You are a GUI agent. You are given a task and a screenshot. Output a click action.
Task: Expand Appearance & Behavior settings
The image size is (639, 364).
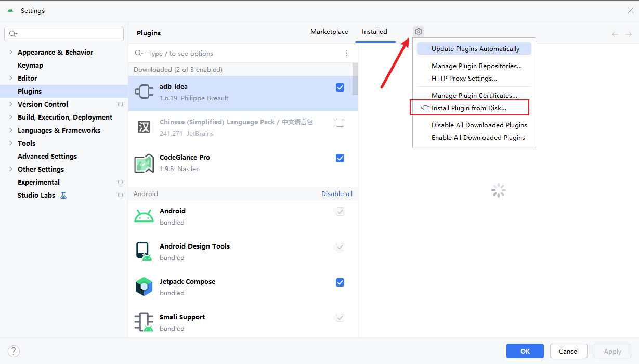(x=10, y=52)
